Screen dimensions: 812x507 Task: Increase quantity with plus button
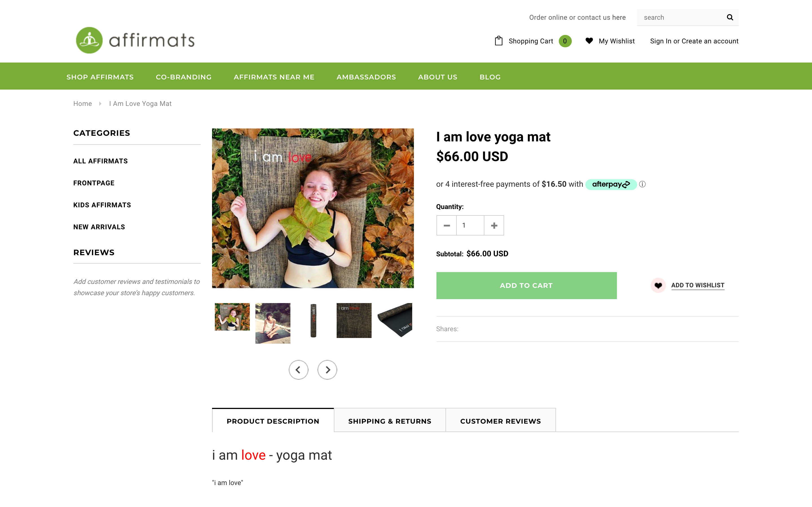494,225
